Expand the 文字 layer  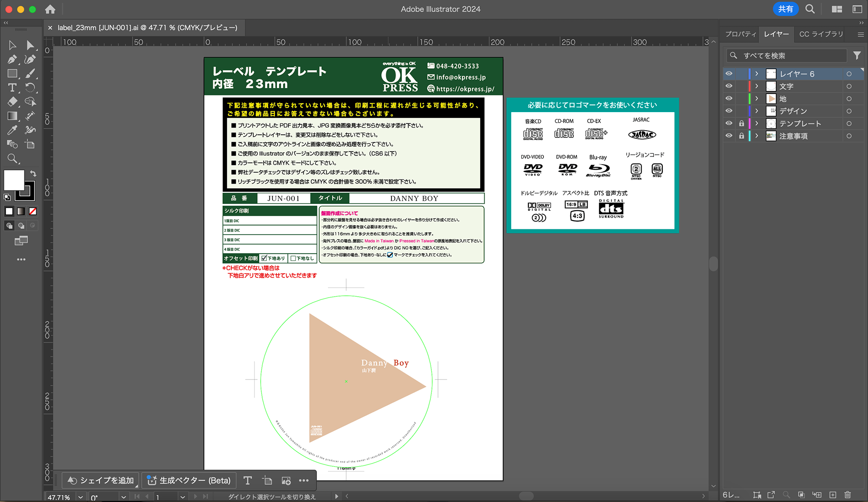coord(757,86)
